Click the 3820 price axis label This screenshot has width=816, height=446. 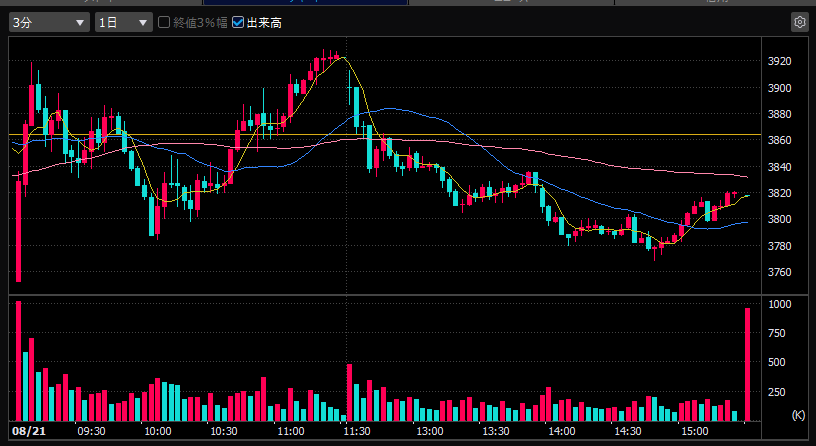tap(779, 193)
